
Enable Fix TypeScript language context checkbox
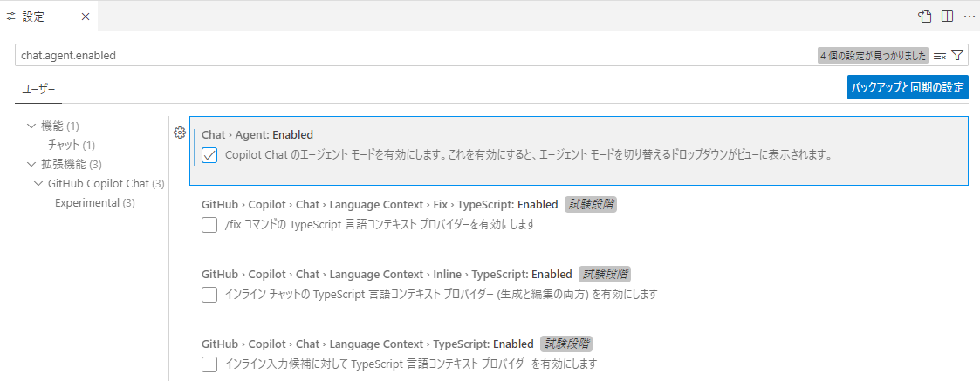coord(209,225)
